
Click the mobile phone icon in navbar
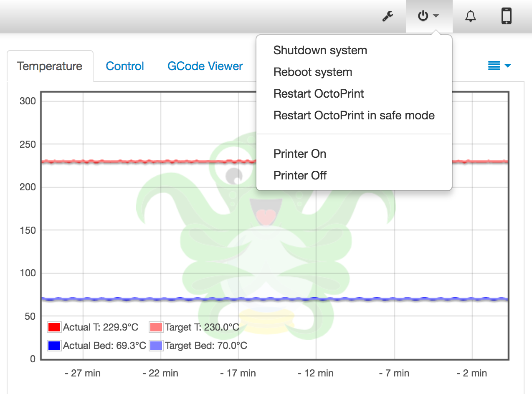click(x=507, y=16)
